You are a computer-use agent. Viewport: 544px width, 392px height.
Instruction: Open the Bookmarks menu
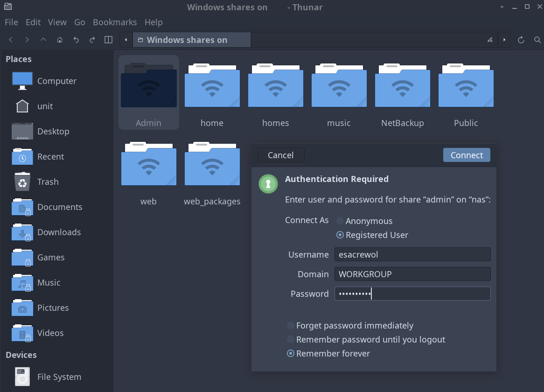(x=115, y=22)
